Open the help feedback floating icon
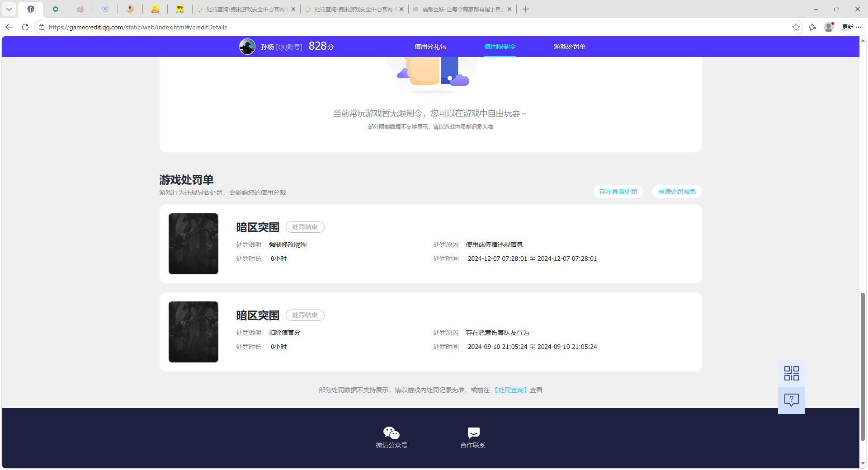The width and height of the screenshot is (868, 470). 792,400
